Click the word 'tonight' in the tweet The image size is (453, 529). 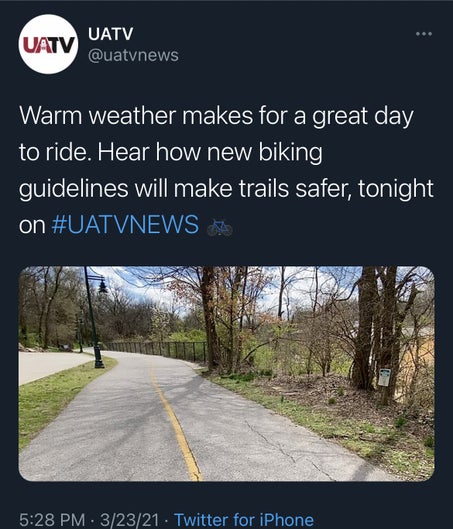pyautogui.click(x=395, y=189)
